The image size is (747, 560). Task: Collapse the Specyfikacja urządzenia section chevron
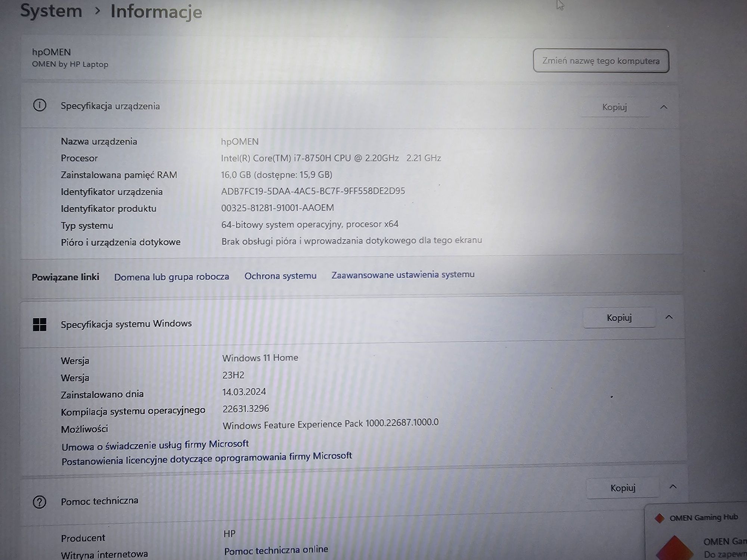[664, 107]
